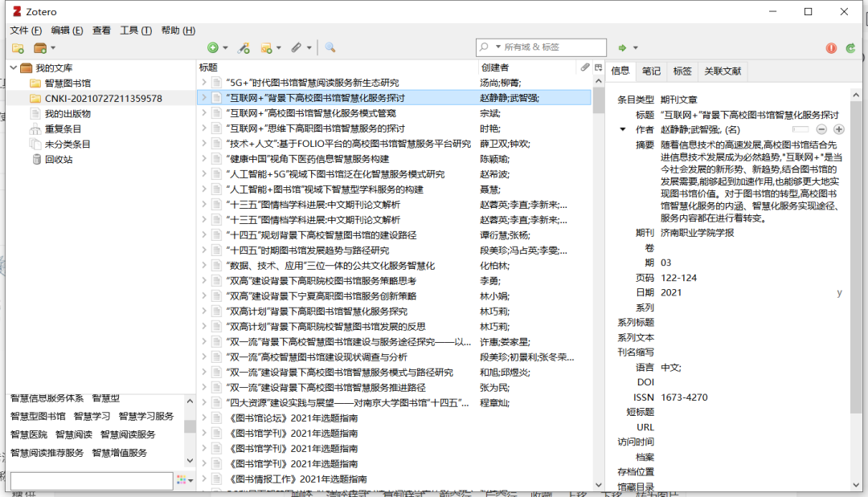Filter by the 智慧医院 tag
The height and width of the screenshot is (497, 868).
(29, 434)
